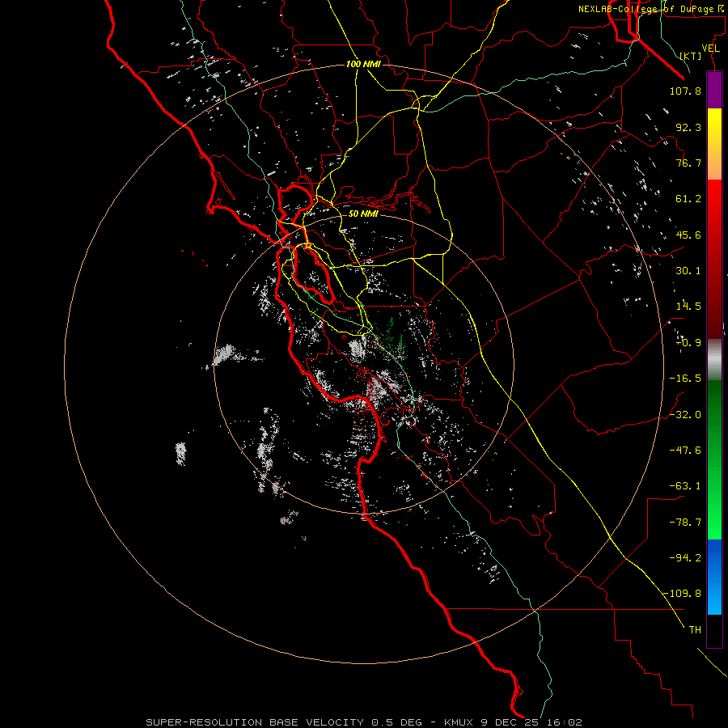Pick the light blue segment of the color bar
728x728 pixels.
click(x=714, y=599)
